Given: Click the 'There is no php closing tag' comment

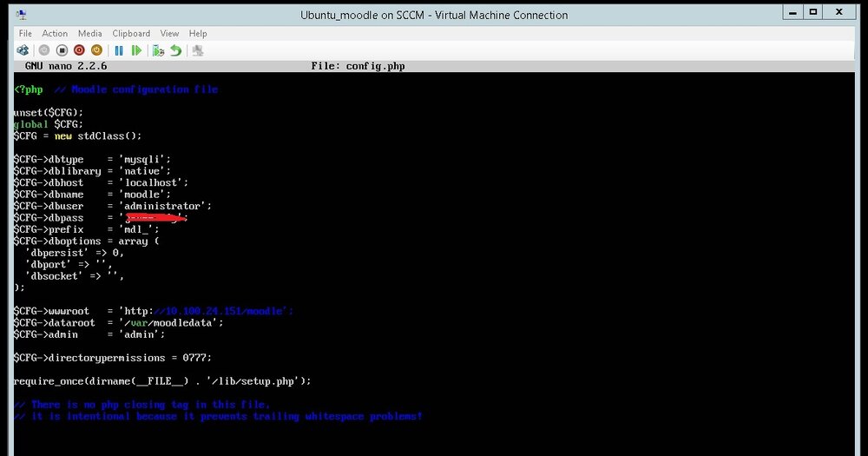Looking at the screenshot, I should click(x=141, y=405).
